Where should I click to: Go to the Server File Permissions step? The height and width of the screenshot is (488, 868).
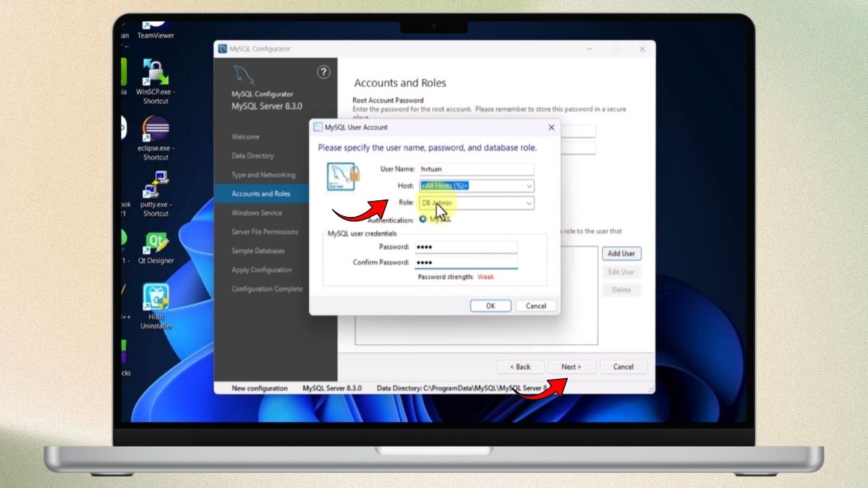(x=265, y=231)
